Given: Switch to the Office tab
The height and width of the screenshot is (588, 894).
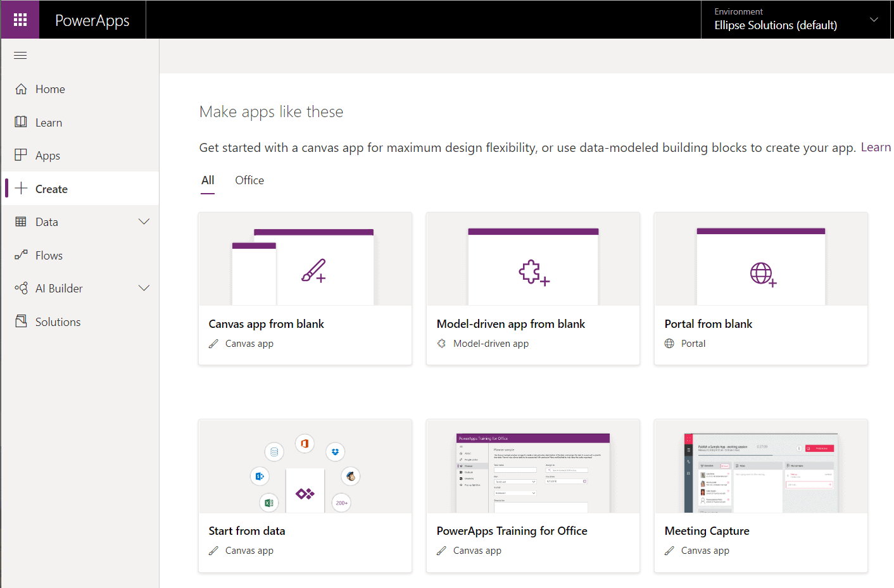Looking at the screenshot, I should 249,180.
